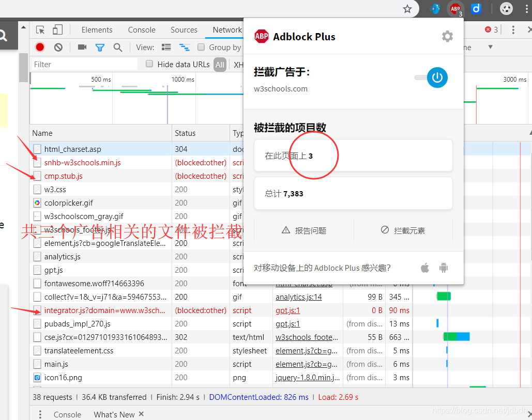
Task: Capture screenshots with camera icon
Action: click(x=82, y=47)
